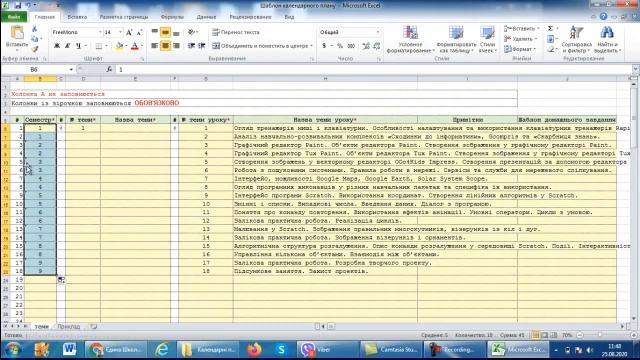Toggle bold (Ж) formatting
This screenshot has width=640, height=360.
[57, 46]
